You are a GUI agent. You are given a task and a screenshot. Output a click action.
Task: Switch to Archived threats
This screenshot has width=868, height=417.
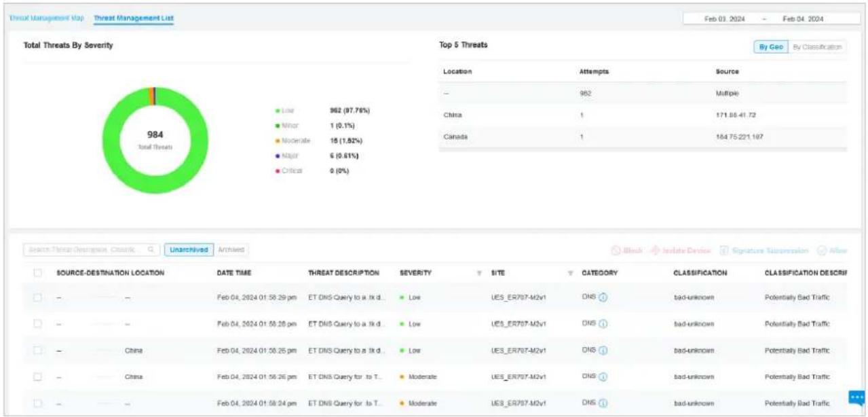[x=231, y=250]
